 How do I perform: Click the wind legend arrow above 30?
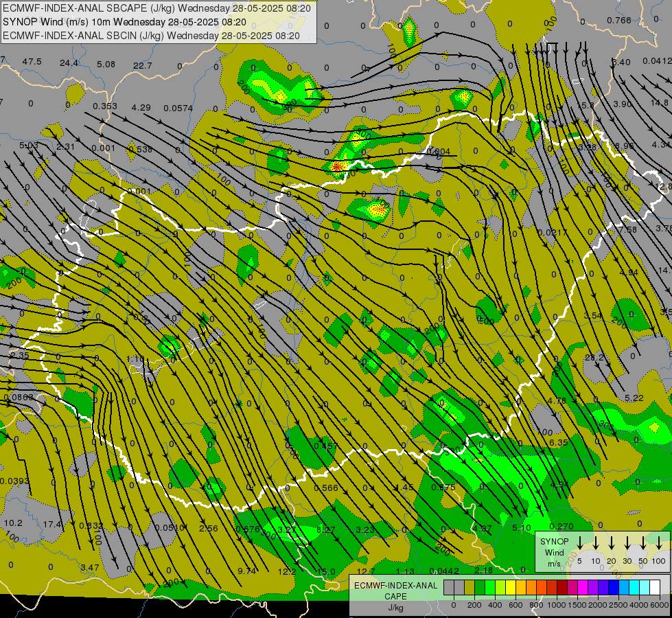click(627, 543)
